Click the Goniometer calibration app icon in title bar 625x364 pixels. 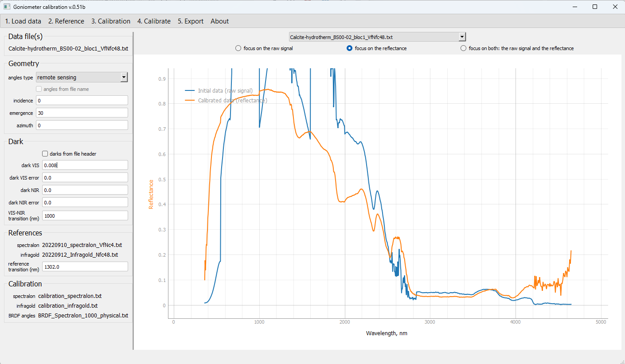pos(7,7)
